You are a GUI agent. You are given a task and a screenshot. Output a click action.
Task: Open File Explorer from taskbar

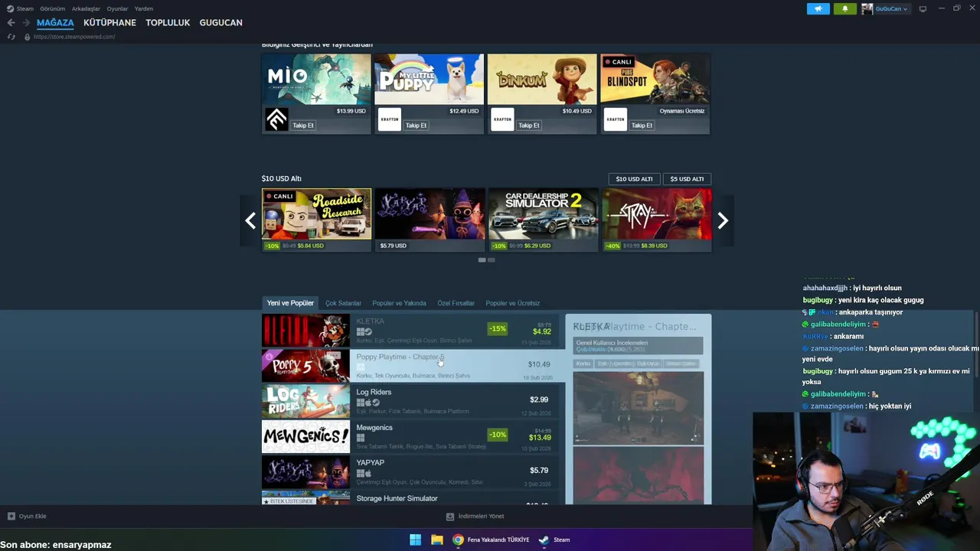pos(436,540)
